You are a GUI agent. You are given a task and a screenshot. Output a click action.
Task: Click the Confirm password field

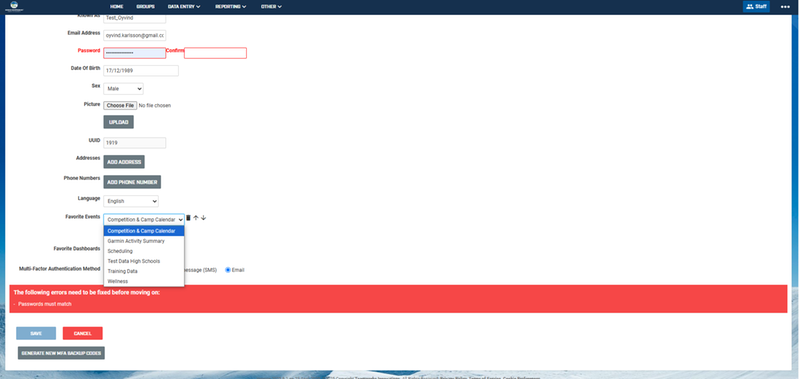[215, 53]
